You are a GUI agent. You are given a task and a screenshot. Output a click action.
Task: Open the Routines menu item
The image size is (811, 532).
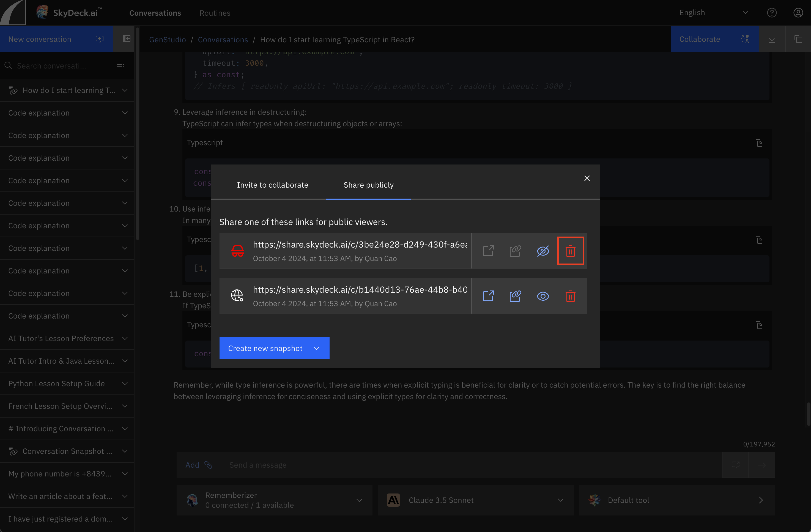215,13
